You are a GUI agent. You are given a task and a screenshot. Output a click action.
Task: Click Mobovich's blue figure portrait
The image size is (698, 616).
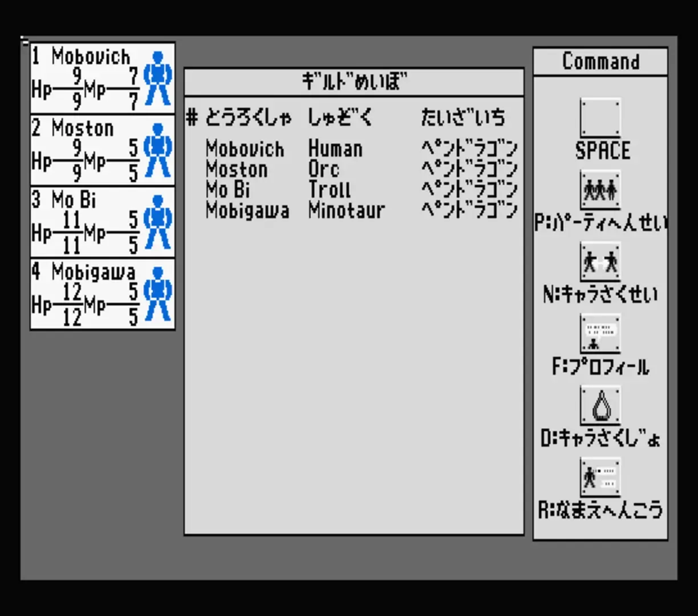pyautogui.click(x=157, y=79)
